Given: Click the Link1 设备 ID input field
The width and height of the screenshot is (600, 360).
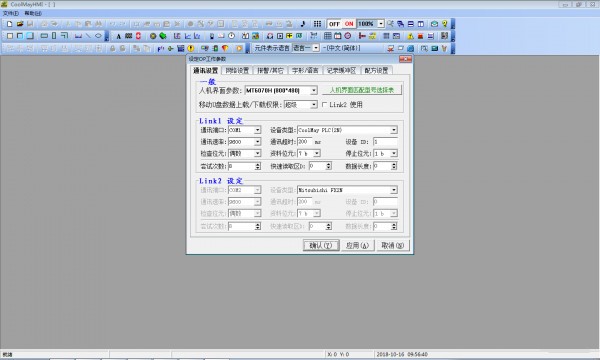Looking at the screenshot, I should (385, 142).
